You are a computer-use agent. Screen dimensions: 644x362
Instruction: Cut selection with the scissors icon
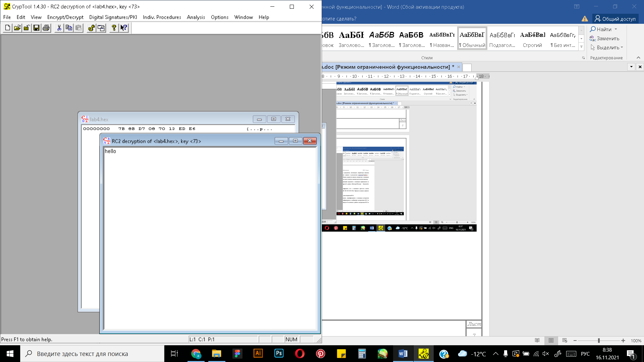point(59,28)
